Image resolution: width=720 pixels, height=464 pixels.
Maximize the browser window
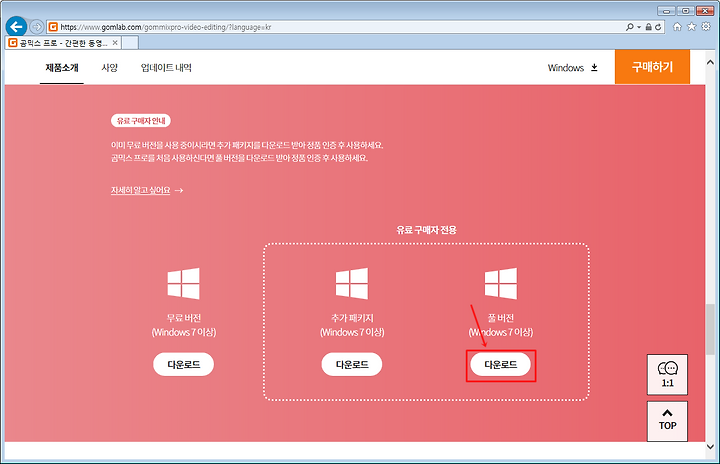[x=685, y=11]
